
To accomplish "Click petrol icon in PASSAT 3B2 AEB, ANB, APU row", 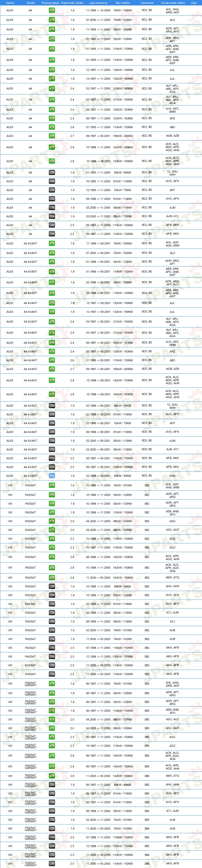I will pyautogui.click(x=52, y=512).
